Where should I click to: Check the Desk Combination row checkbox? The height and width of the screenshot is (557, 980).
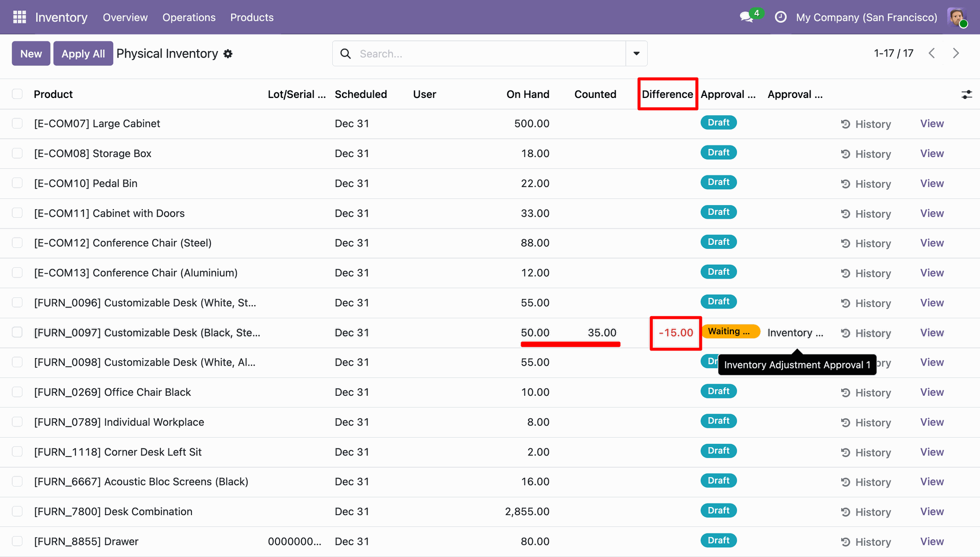tap(17, 512)
